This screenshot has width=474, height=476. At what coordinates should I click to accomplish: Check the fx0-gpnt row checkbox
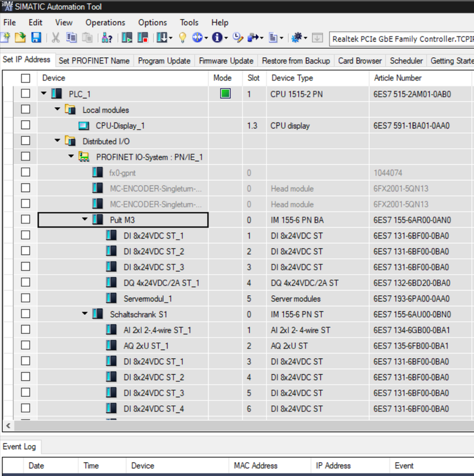pyautogui.click(x=26, y=173)
